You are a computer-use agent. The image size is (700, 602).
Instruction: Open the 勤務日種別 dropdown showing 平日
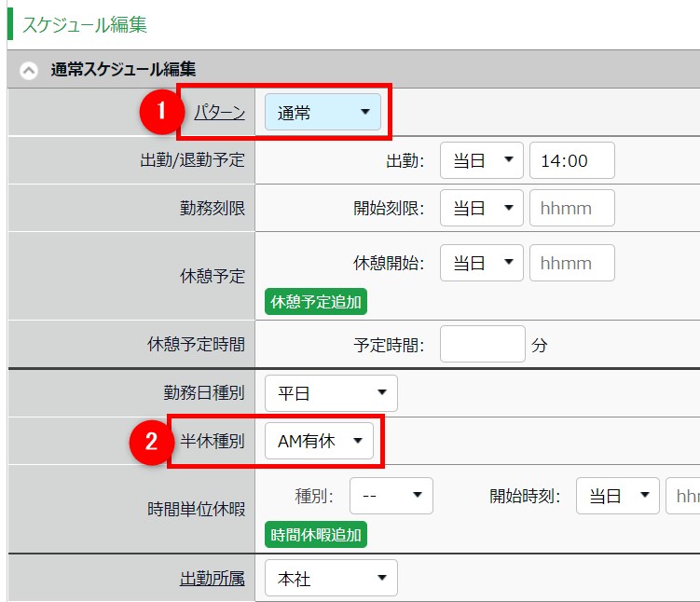331,393
